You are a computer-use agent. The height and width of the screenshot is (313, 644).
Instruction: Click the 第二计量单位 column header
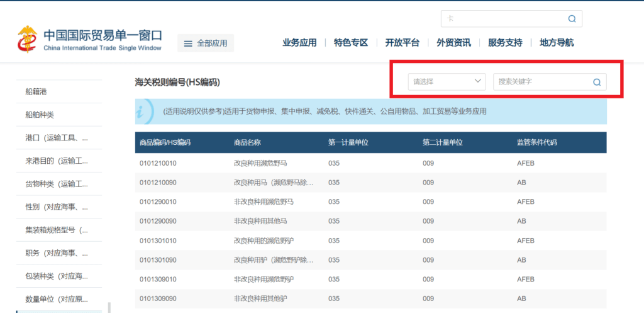click(443, 143)
